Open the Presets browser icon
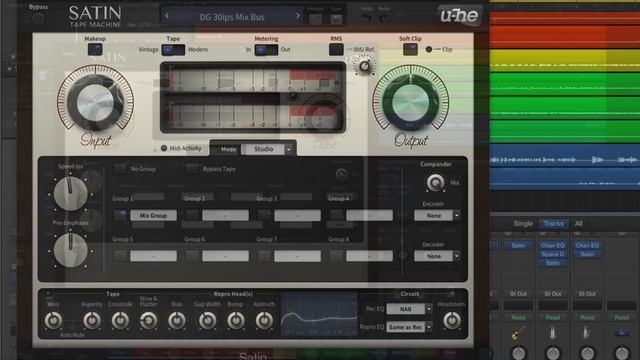This screenshot has height=360, width=640. tap(316, 19)
